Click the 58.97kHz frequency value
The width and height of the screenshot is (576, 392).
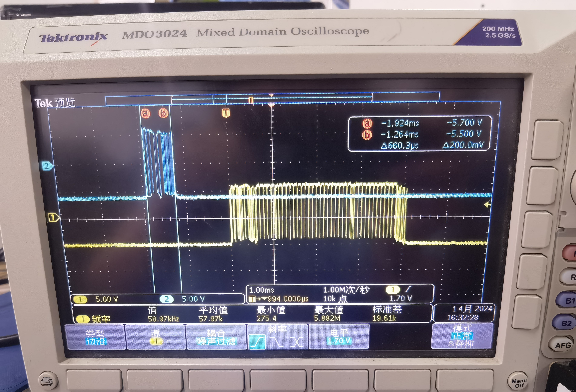(163, 319)
